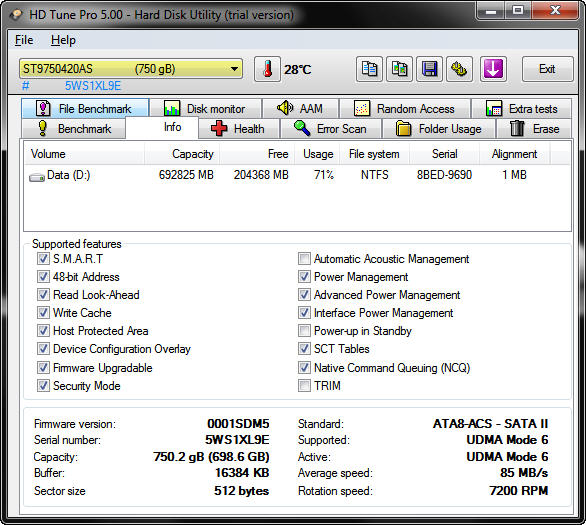Click firmware version value 0001SDM5

point(238,423)
